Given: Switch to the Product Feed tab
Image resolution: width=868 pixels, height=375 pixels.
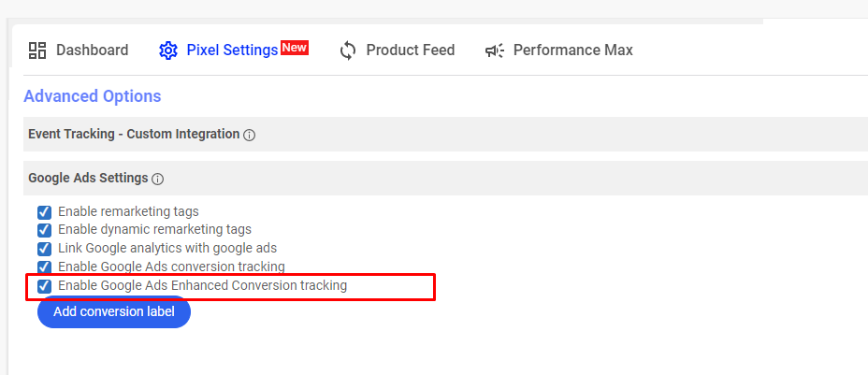Looking at the screenshot, I should point(411,50).
